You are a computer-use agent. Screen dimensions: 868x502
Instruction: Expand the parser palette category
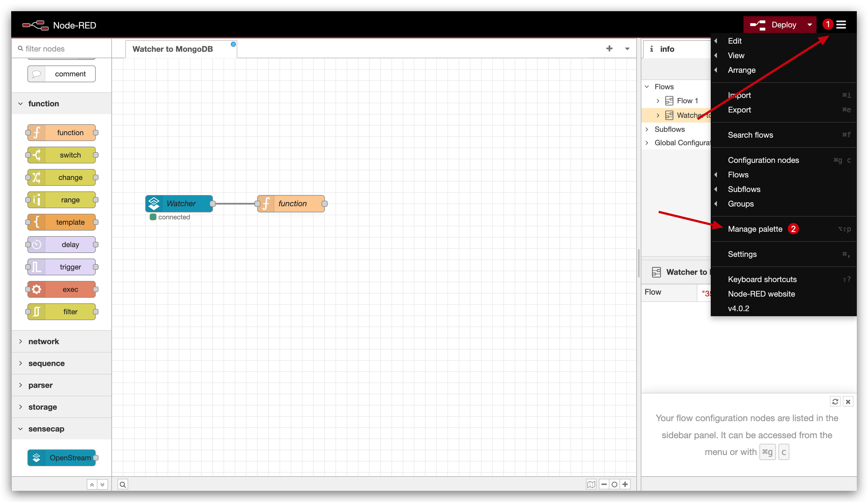61,385
